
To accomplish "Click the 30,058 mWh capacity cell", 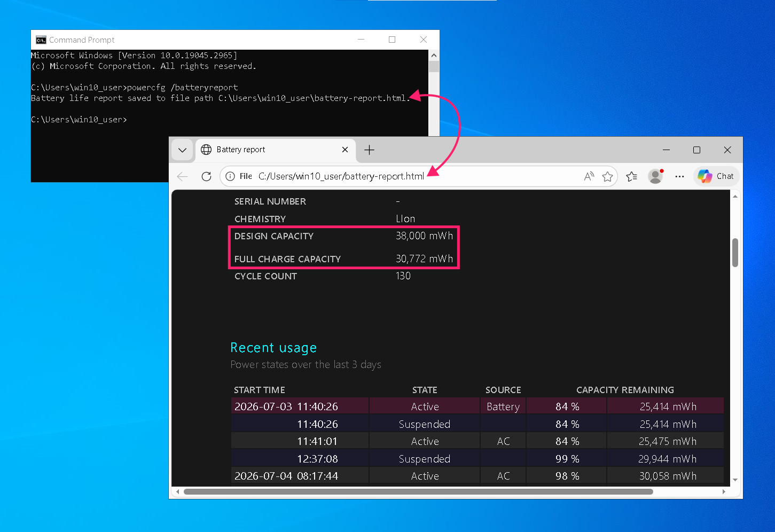I will pyautogui.click(x=666, y=476).
